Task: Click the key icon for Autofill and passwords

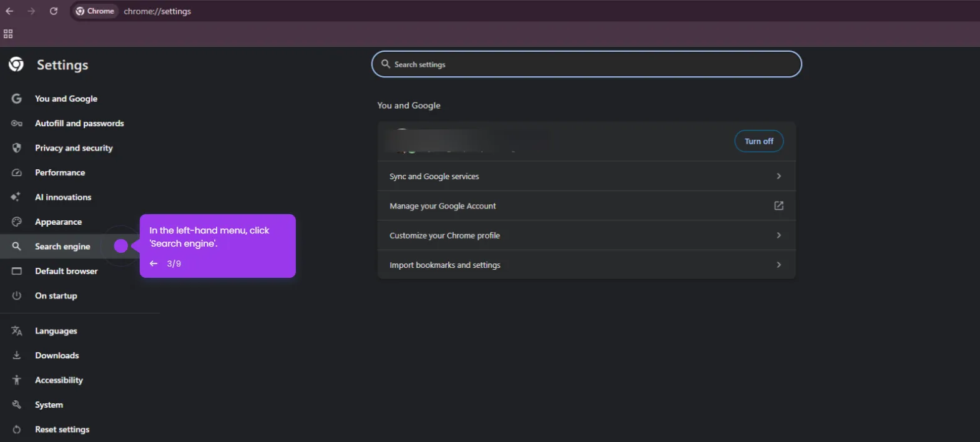Action: 17,123
